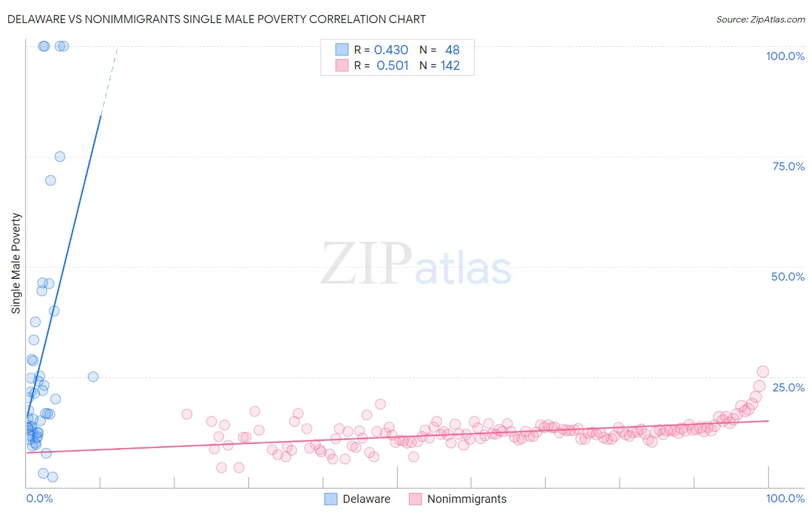Click the pink Nonimmigrants swatch in bottom legend
The image size is (812, 515).
(x=415, y=499)
